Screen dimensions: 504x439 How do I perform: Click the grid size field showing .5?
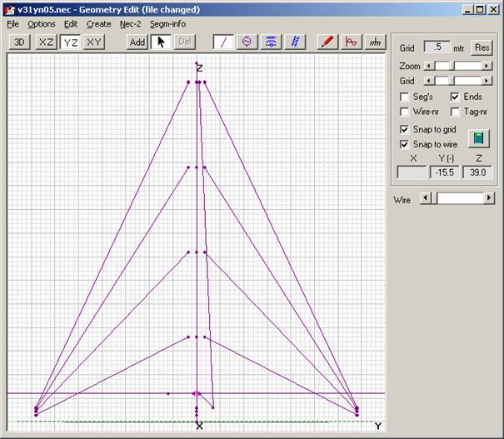(437, 47)
